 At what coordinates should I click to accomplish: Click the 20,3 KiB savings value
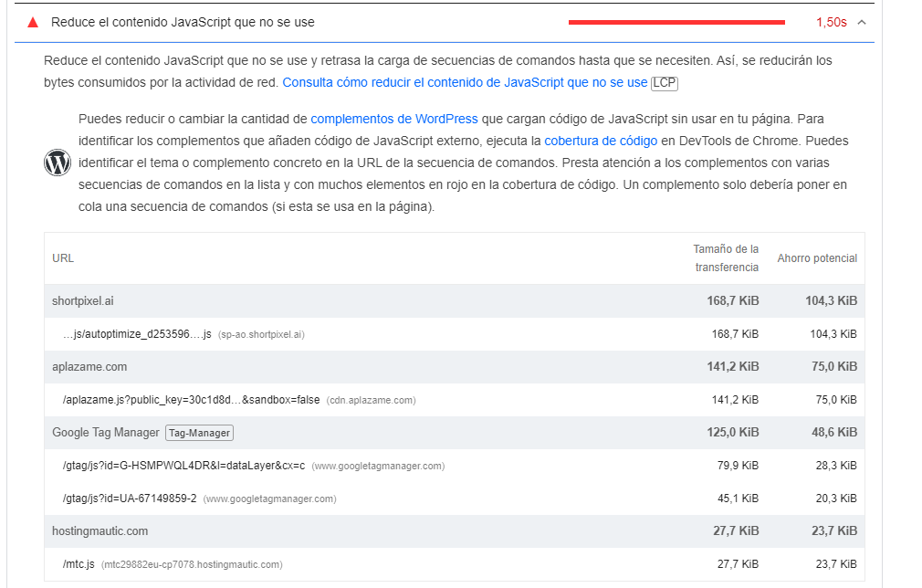[x=836, y=499]
